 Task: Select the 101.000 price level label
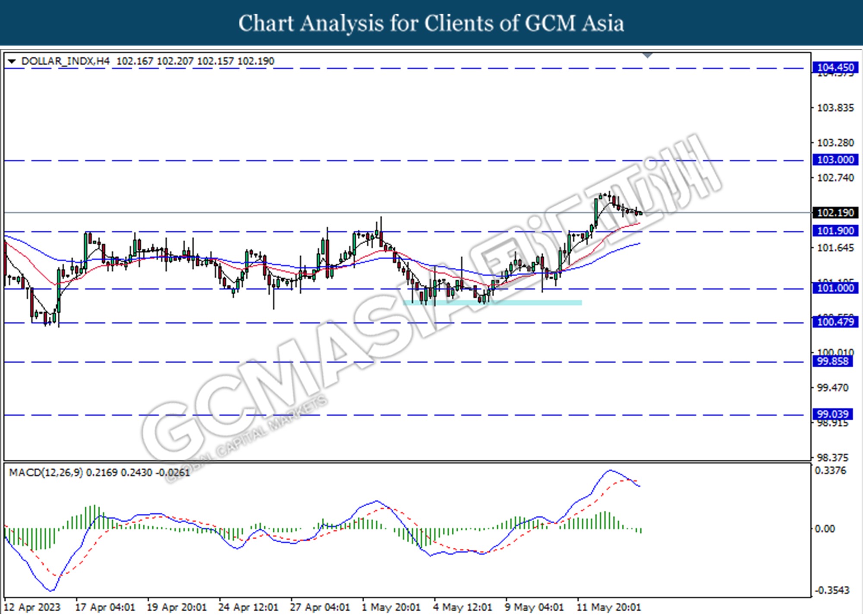(x=835, y=288)
